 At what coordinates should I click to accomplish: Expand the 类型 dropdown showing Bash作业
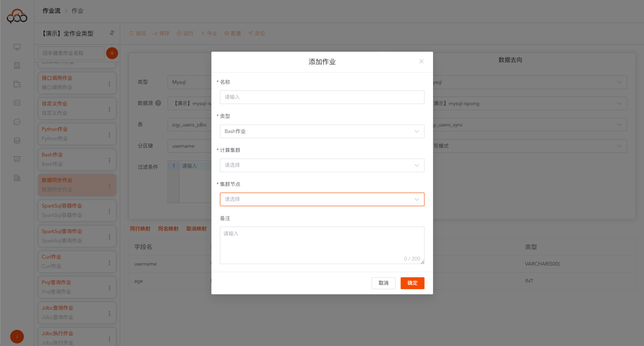click(322, 131)
